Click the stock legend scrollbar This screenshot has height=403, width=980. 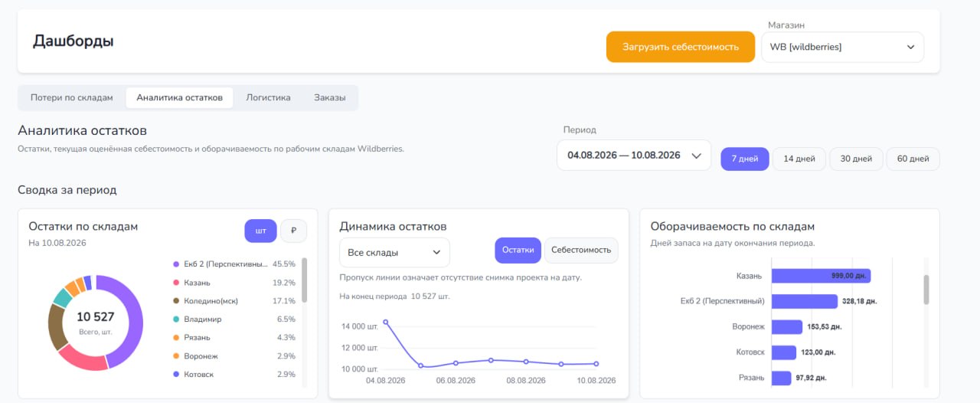point(305,280)
